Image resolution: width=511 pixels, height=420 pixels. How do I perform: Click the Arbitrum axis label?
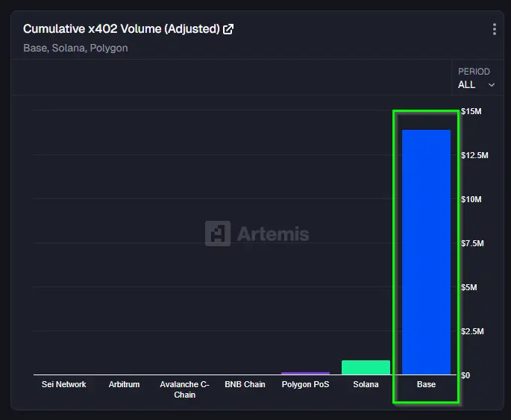[x=124, y=385]
